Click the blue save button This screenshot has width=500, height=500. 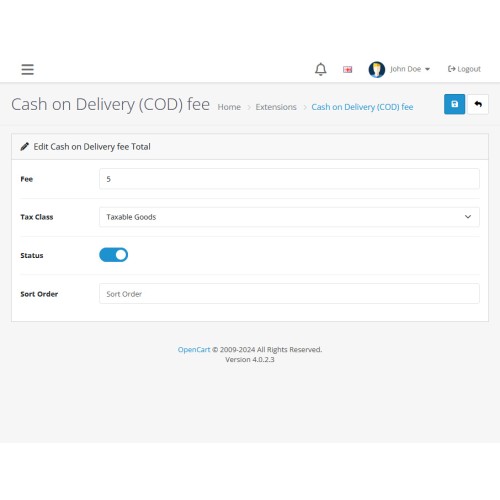(x=454, y=104)
